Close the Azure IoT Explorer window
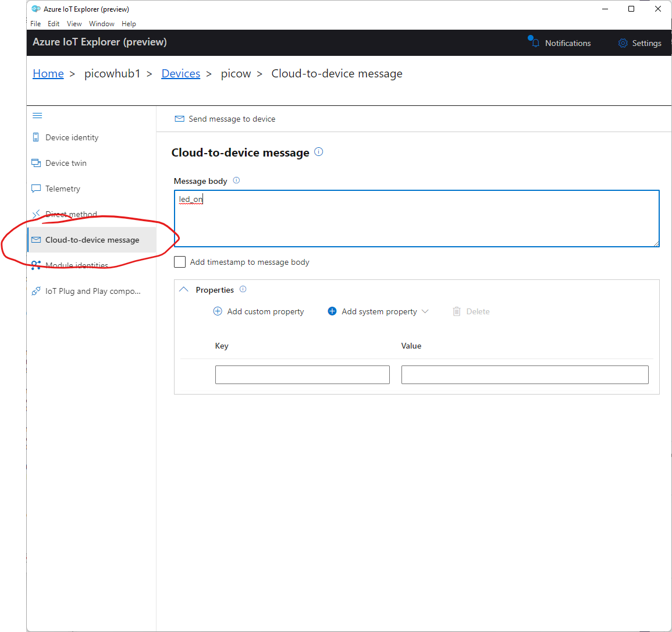 658,9
